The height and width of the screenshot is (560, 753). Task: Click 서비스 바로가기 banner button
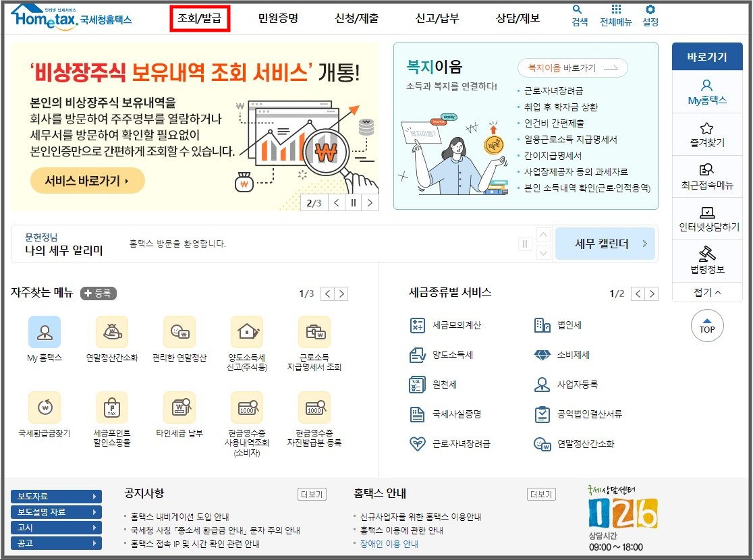(88, 181)
